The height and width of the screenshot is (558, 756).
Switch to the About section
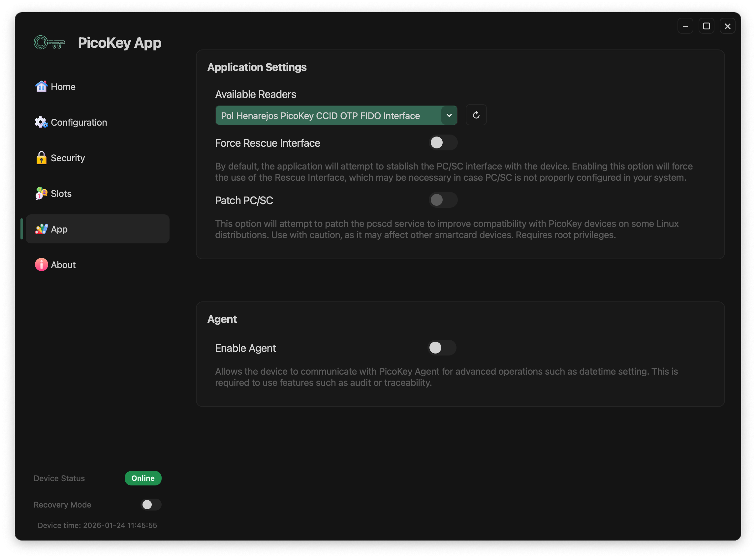(x=63, y=264)
